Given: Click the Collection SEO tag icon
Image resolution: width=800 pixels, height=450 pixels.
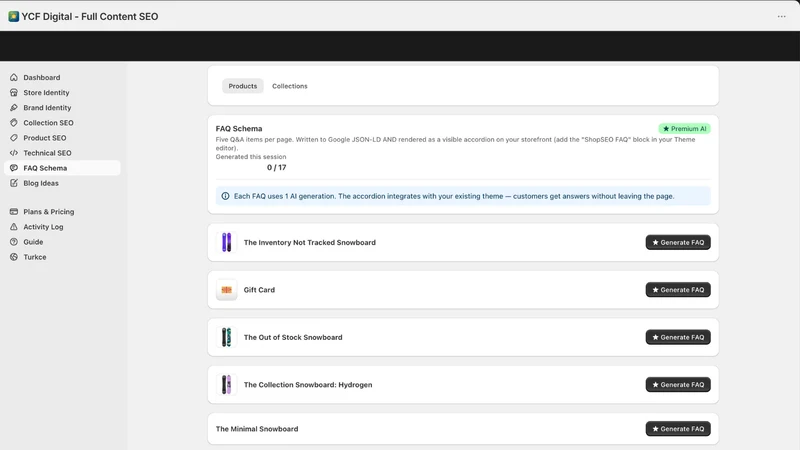Looking at the screenshot, I should (14, 122).
